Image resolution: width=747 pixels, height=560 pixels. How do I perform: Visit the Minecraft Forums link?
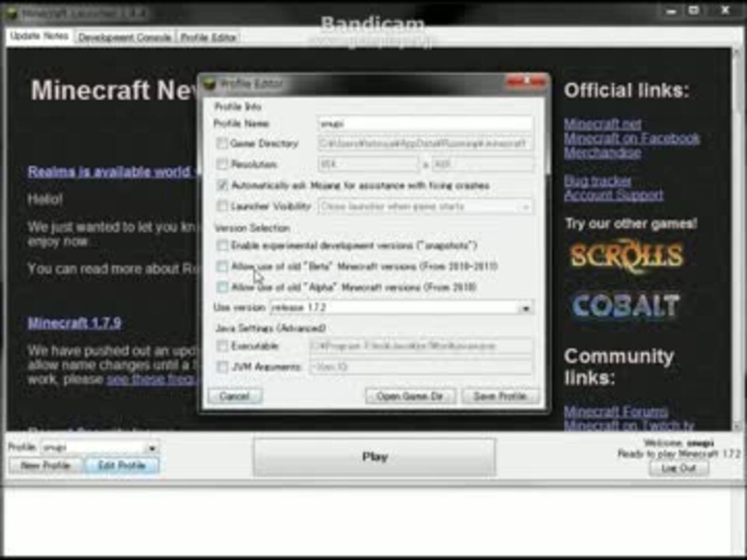(616, 411)
